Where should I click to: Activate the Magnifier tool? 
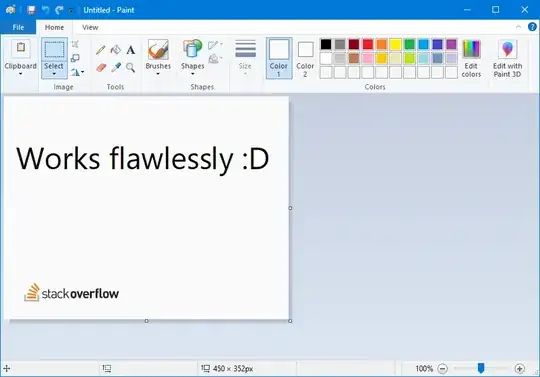[x=130, y=67]
